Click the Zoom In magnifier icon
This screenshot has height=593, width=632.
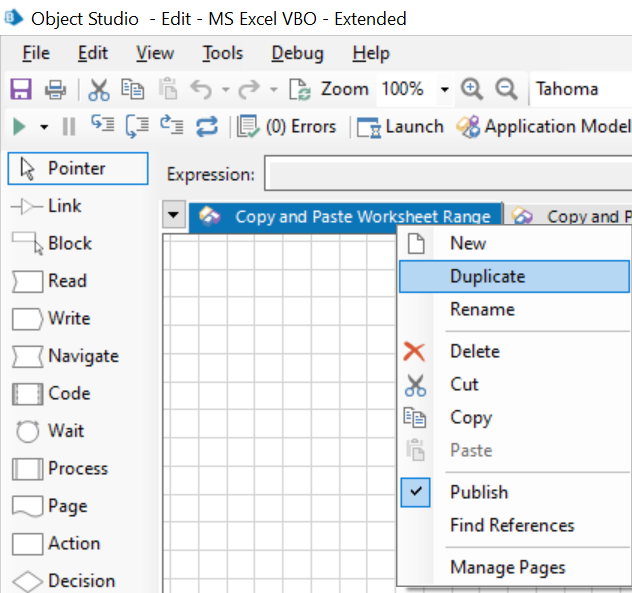pos(472,89)
